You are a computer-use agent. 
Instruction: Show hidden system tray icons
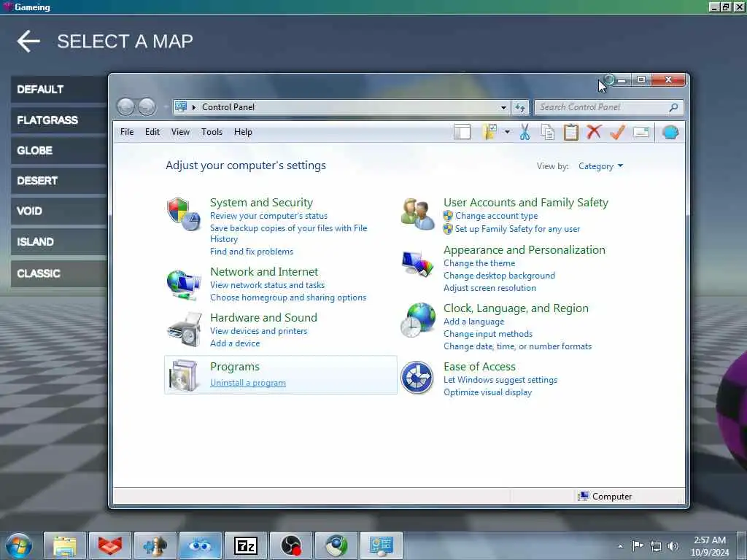click(x=620, y=546)
